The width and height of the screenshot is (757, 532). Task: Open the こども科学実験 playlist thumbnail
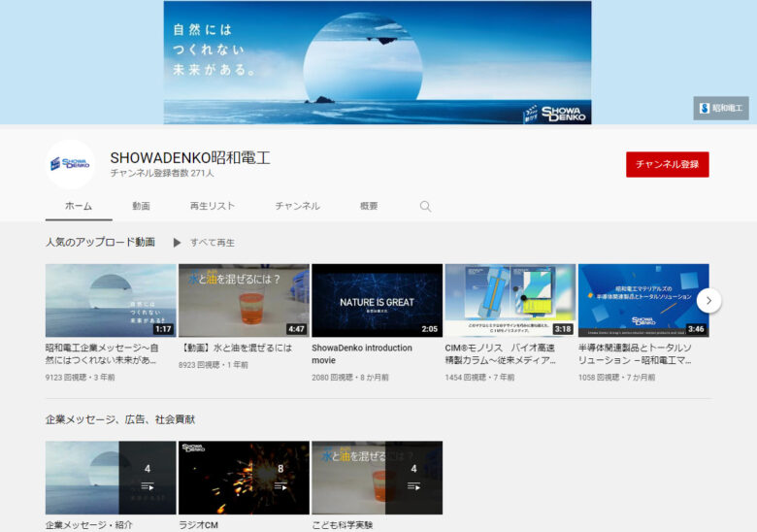[x=378, y=478]
